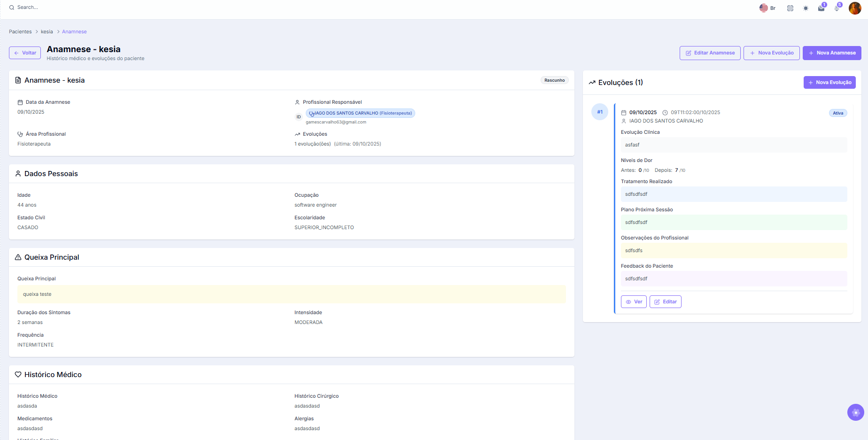Click the Rascunho status badge
The image size is (868, 440).
[554, 80]
